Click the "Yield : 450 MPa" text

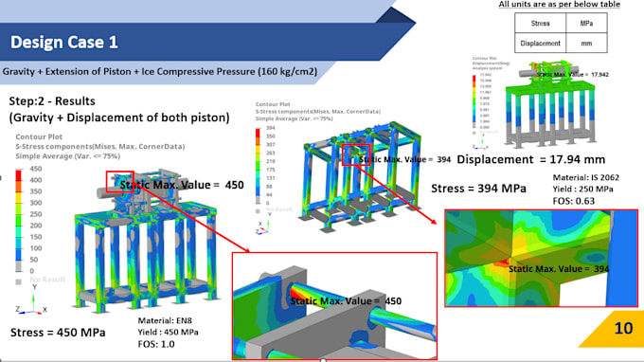pos(168,332)
